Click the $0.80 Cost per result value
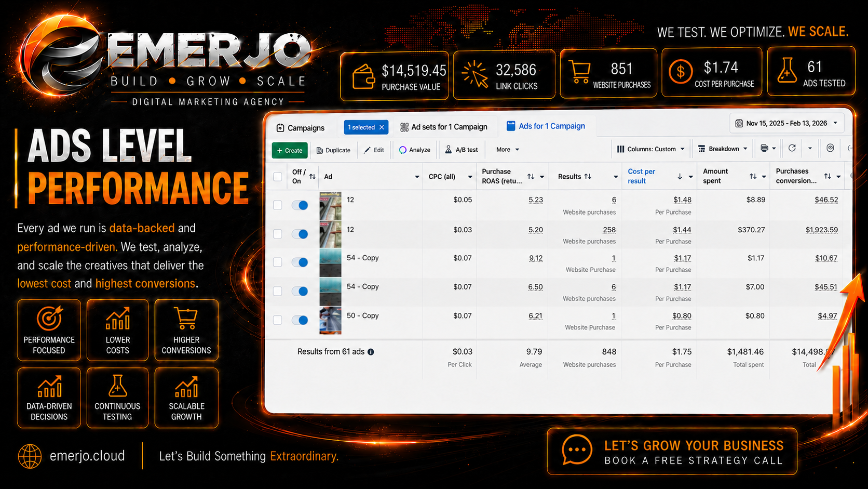 tap(682, 316)
